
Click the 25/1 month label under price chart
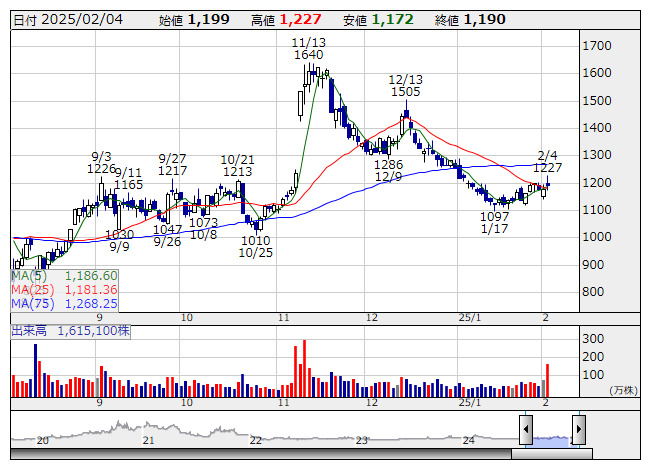click(x=470, y=318)
